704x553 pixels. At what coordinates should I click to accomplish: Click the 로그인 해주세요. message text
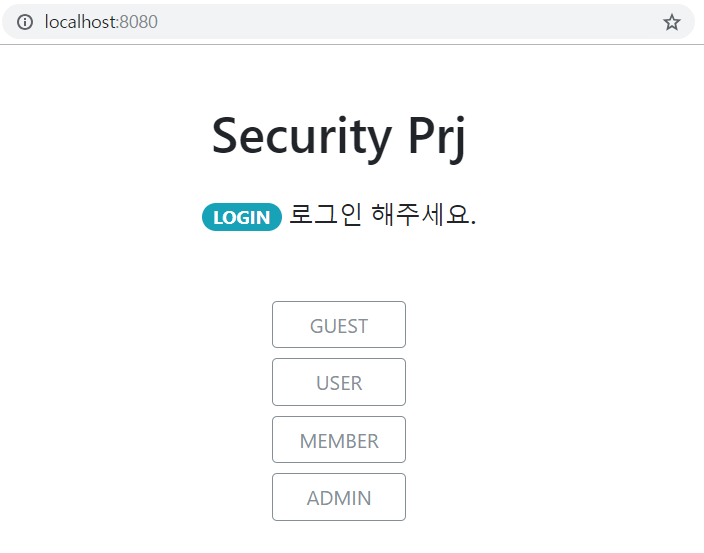(x=382, y=215)
